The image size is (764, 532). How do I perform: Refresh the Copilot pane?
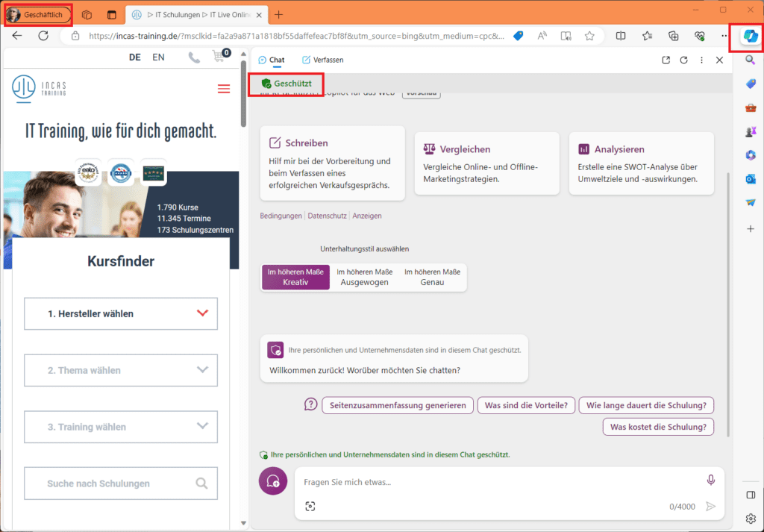683,60
